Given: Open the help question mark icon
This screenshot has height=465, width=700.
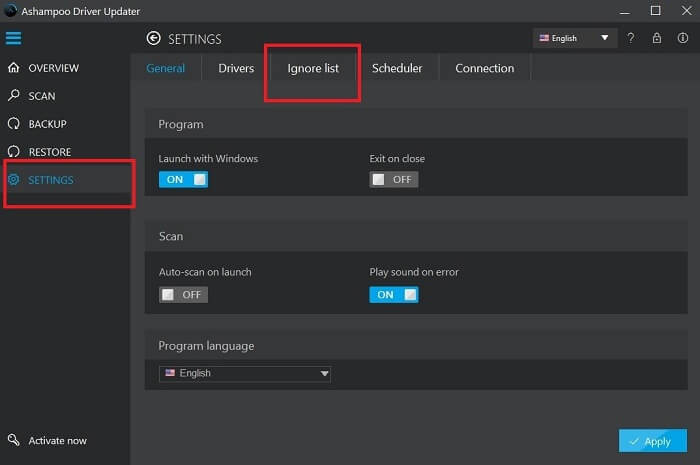Looking at the screenshot, I should click(x=630, y=38).
